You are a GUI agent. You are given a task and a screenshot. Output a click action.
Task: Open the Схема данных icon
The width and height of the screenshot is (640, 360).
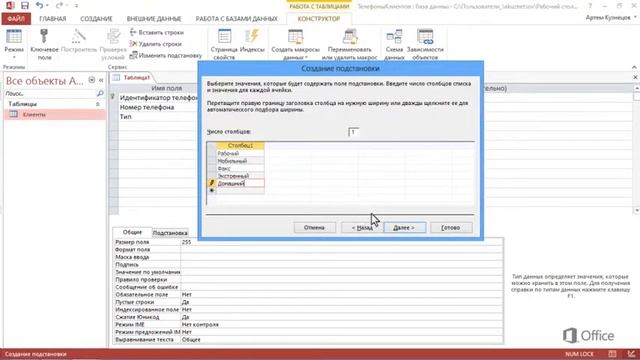click(x=394, y=44)
